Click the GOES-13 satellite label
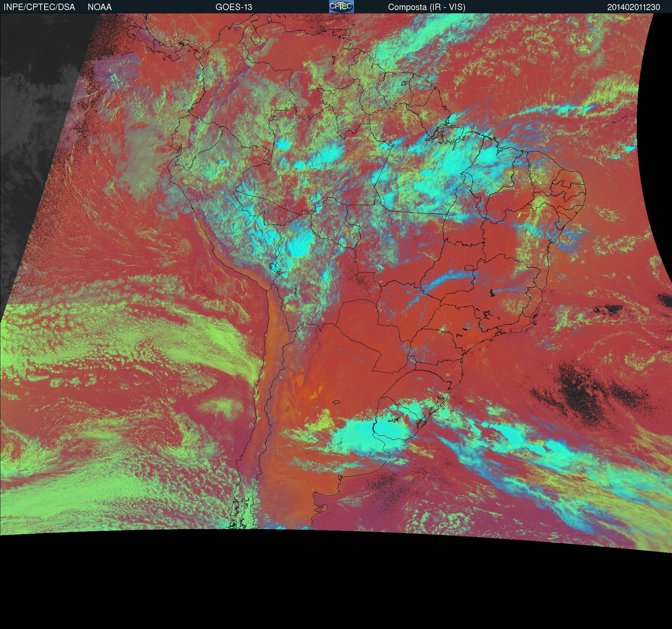This screenshot has width=672, height=629. tap(234, 7)
